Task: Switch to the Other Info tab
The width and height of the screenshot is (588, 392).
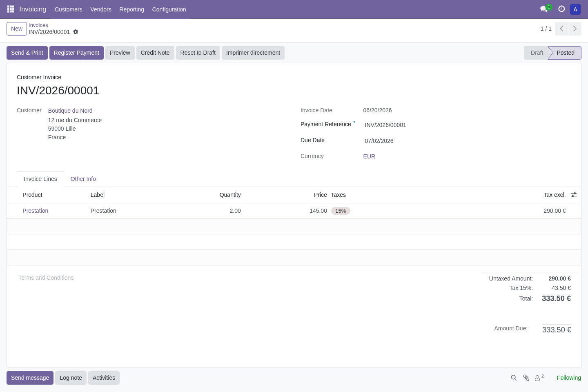Action: [x=83, y=179]
